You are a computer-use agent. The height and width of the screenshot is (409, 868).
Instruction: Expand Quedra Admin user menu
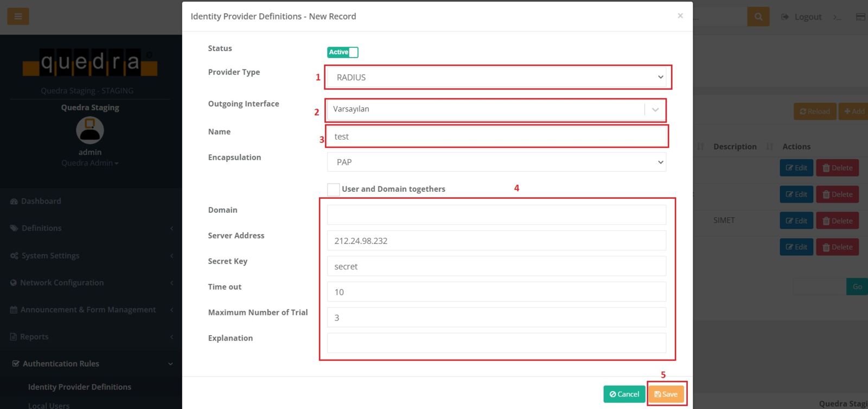[90, 163]
